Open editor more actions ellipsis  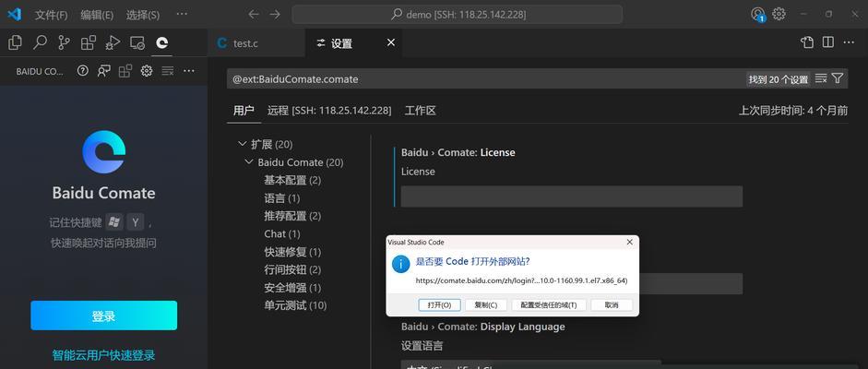point(849,42)
